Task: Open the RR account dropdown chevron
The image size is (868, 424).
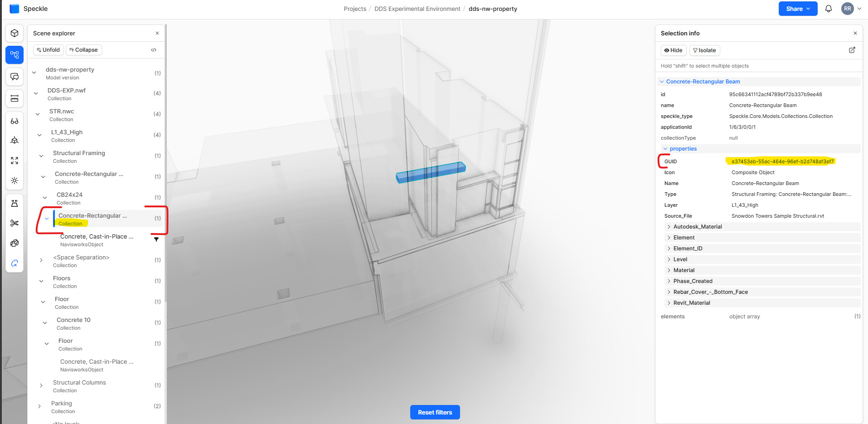Action: (859, 9)
